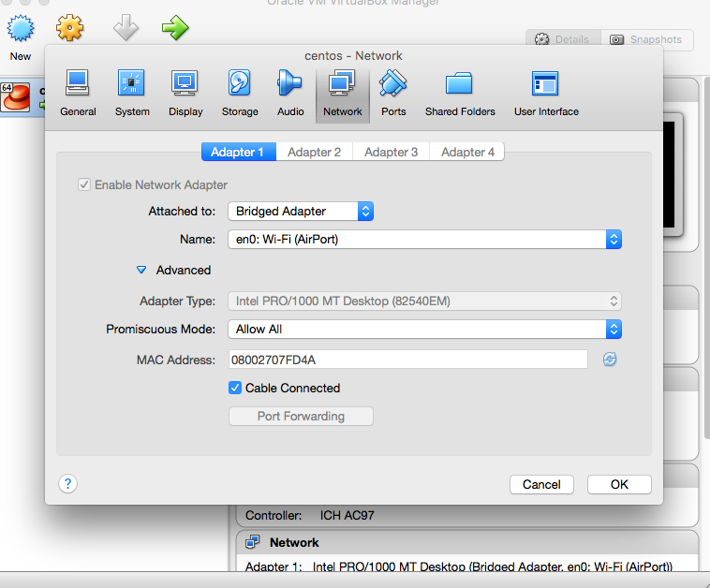This screenshot has height=588, width=710.
Task: Generate a new random MAC address
Action: pos(610,360)
